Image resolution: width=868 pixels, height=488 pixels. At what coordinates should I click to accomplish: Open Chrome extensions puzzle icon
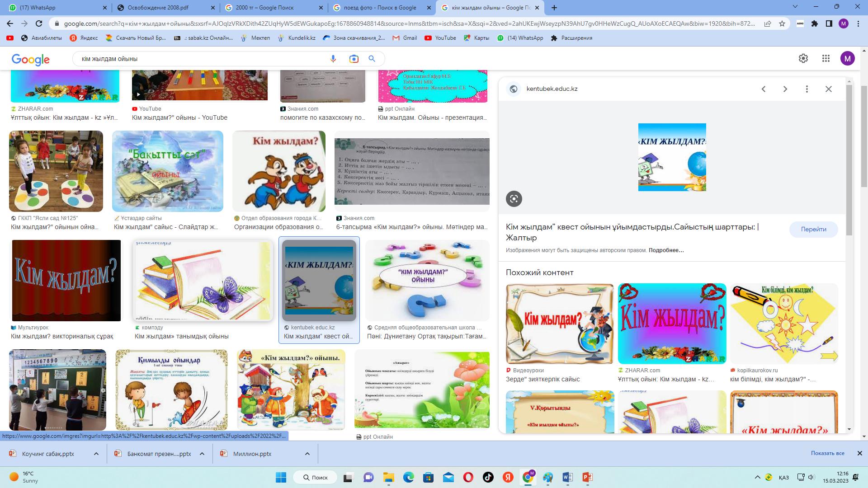814,23
